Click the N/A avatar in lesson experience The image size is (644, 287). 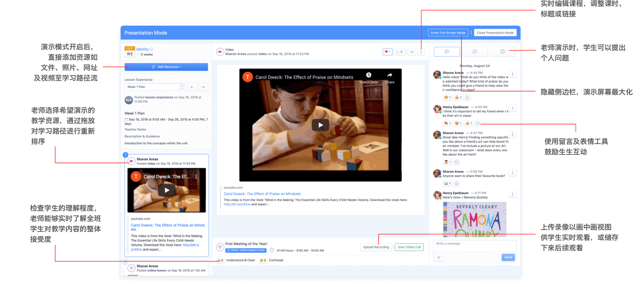pyautogui.click(x=129, y=100)
